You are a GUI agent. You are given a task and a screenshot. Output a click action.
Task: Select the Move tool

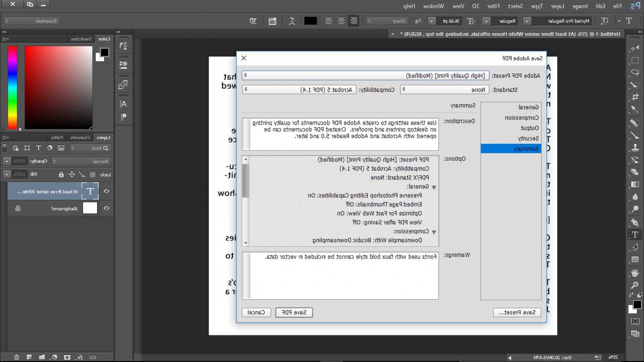(635, 48)
